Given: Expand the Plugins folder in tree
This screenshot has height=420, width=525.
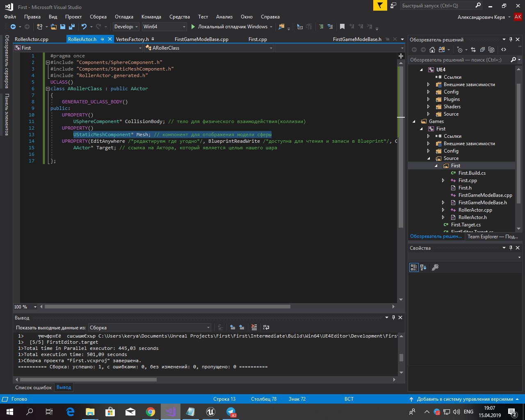Looking at the screenshot, I should point(428,99).
